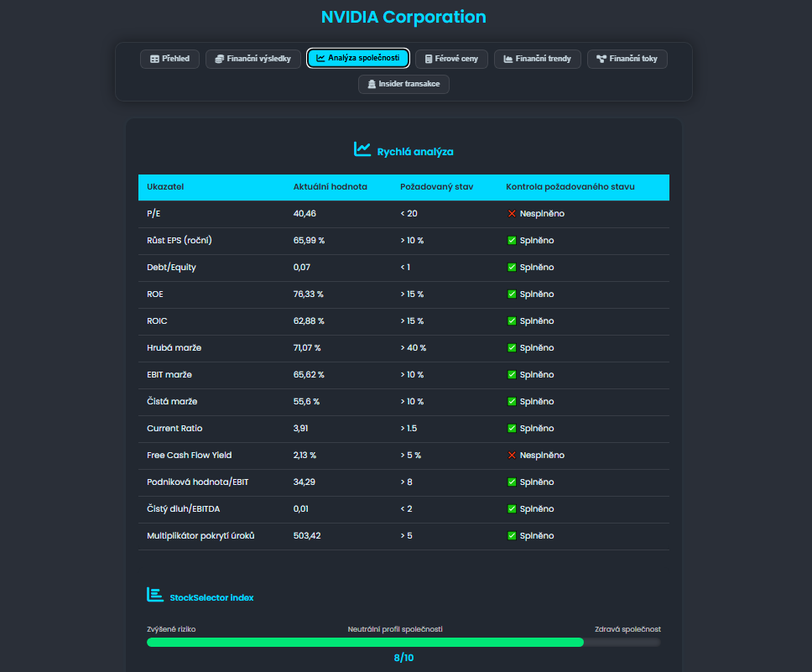The height and width of the screenshot is (672, 812).
Task: Click the gross margin value 71,07 %
Action: (x=307, y=347)
